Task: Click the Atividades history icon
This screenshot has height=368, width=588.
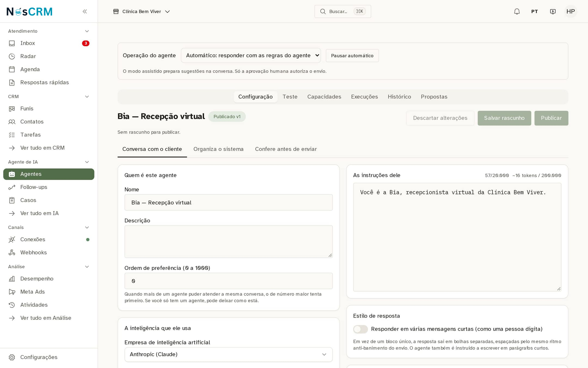Action: tap(12, 305)
